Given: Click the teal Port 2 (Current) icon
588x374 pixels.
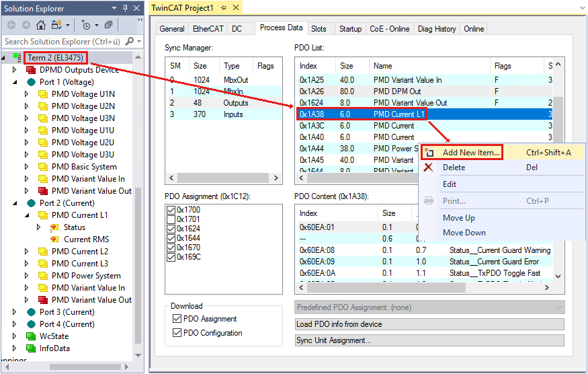Looking at the screenshot, I should pos(31,203).
